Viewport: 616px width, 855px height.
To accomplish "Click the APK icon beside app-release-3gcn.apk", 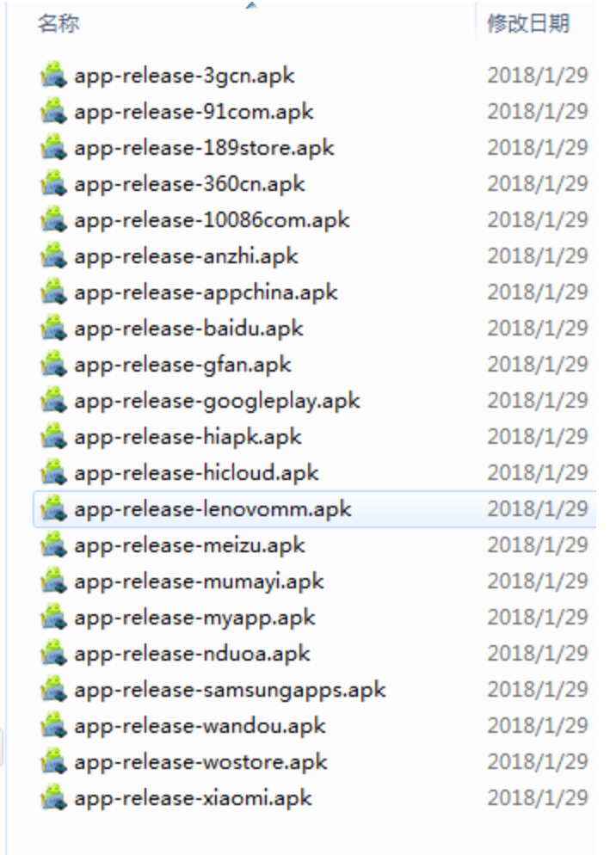I will click(x=53, y=75).
